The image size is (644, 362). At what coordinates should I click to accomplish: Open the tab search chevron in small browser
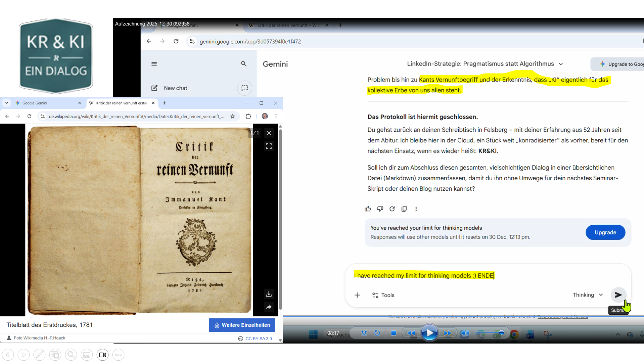(6, 103)
